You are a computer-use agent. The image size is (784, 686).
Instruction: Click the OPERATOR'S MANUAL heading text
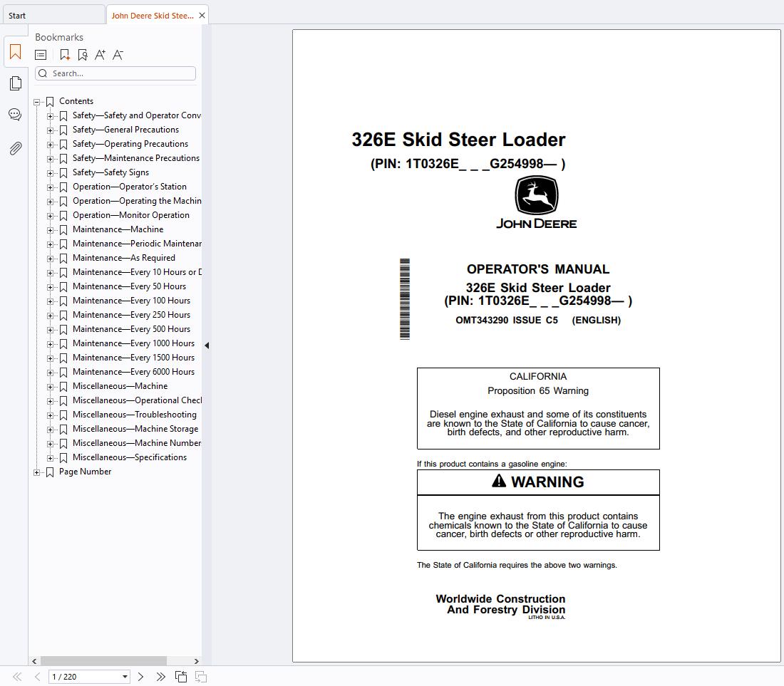tap(538, 269)
